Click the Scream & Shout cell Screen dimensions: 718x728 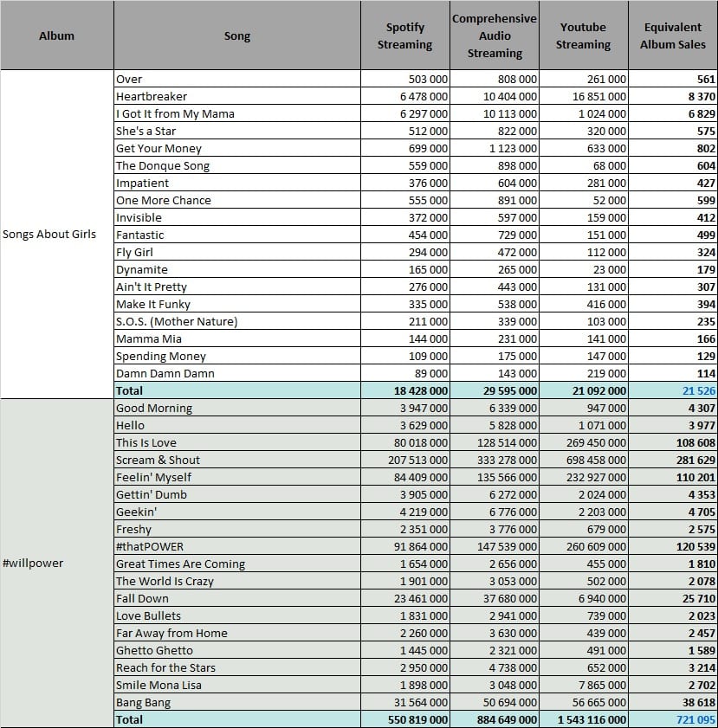(236, 461)
